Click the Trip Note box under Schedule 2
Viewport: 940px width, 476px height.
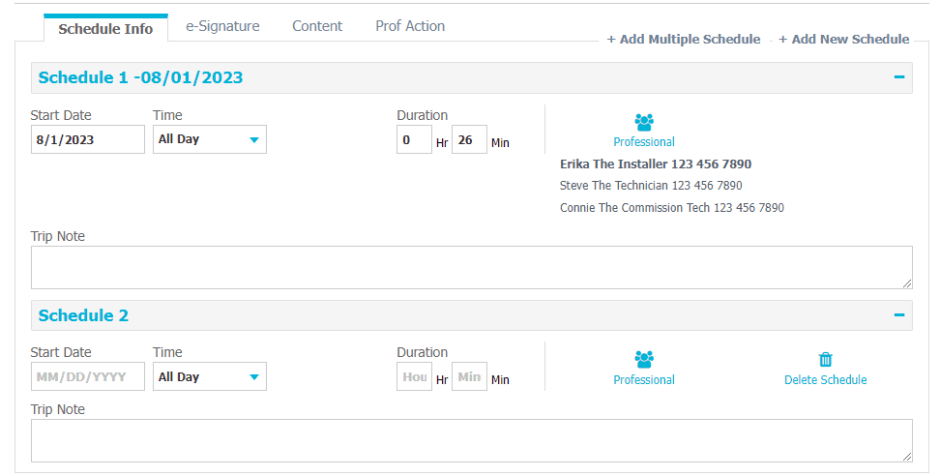click(x=471, y=441)
